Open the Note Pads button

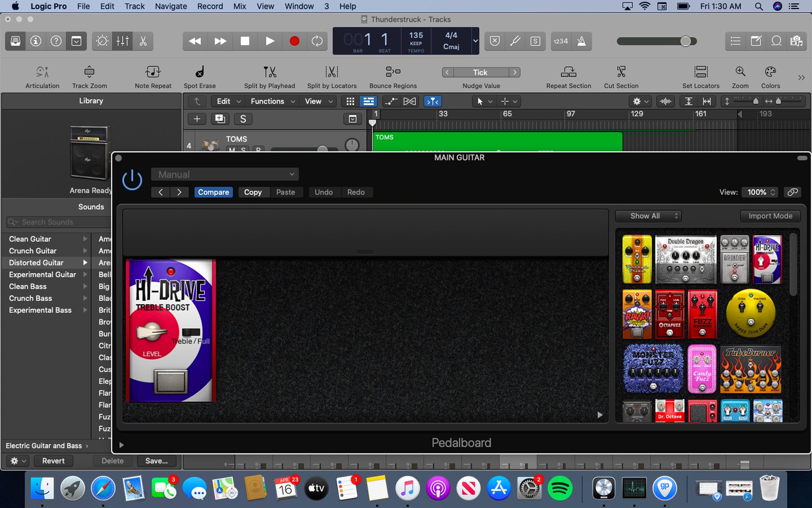pos(756,41)
